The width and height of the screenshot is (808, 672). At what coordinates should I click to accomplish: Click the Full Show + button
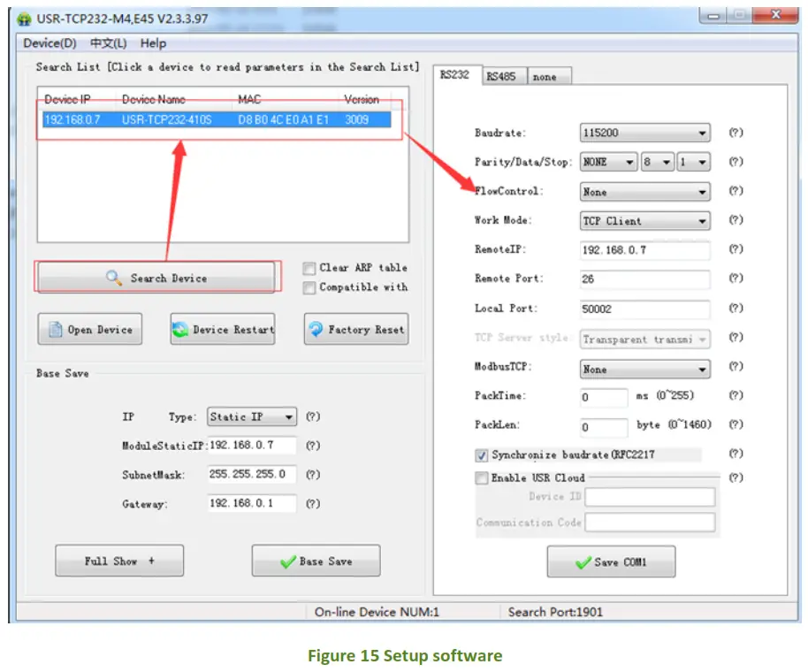118,560
